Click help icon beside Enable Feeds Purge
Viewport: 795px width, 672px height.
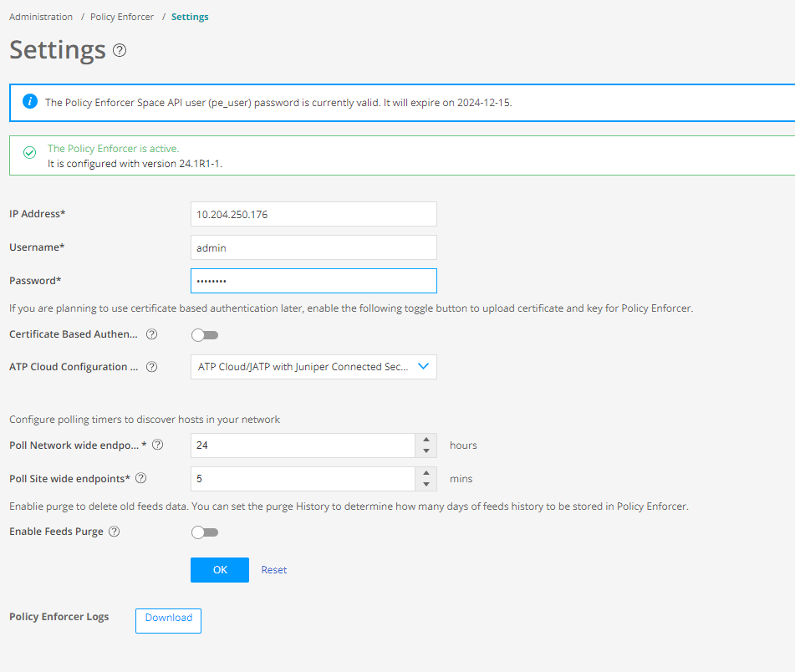coord(115,532)
